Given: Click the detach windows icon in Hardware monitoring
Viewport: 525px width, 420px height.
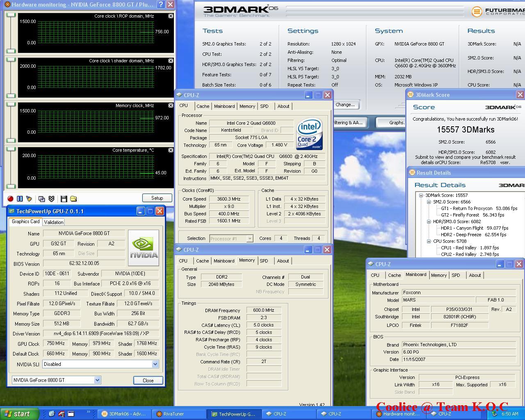Looking at the screenshot, I should (x=41, y=199).
